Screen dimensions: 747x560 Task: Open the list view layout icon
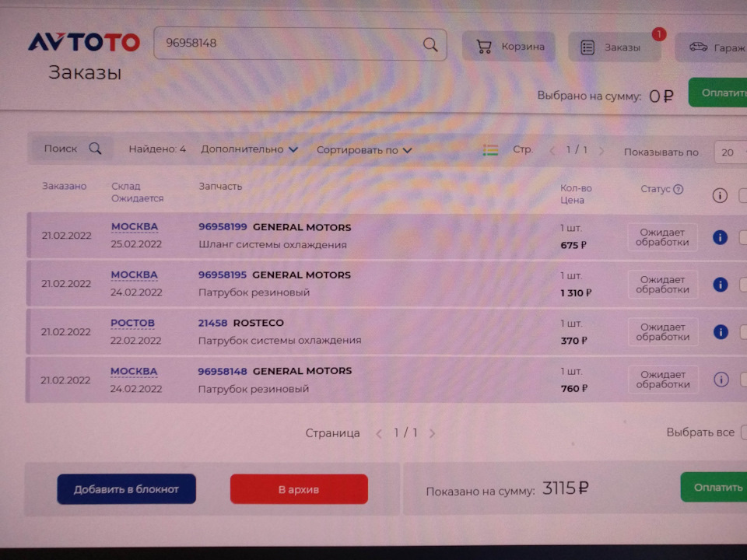pyautogui.click(x=490, y=150)
